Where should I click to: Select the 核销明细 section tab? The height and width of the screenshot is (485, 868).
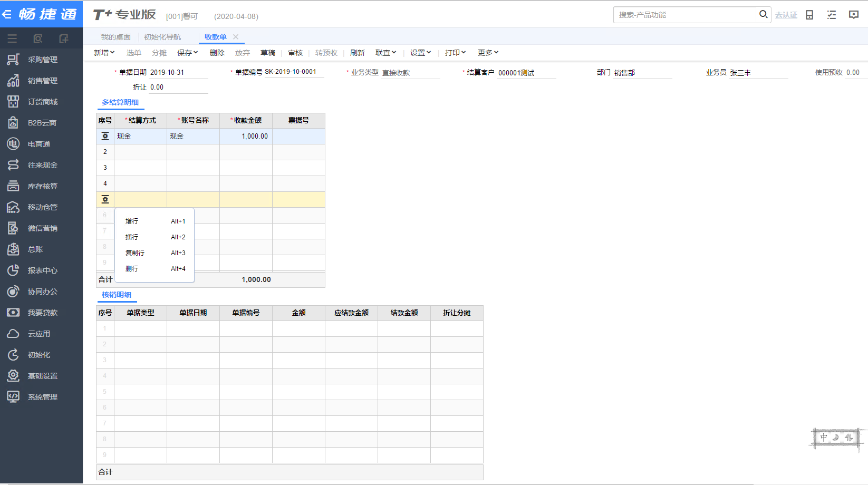pos(117,295)
